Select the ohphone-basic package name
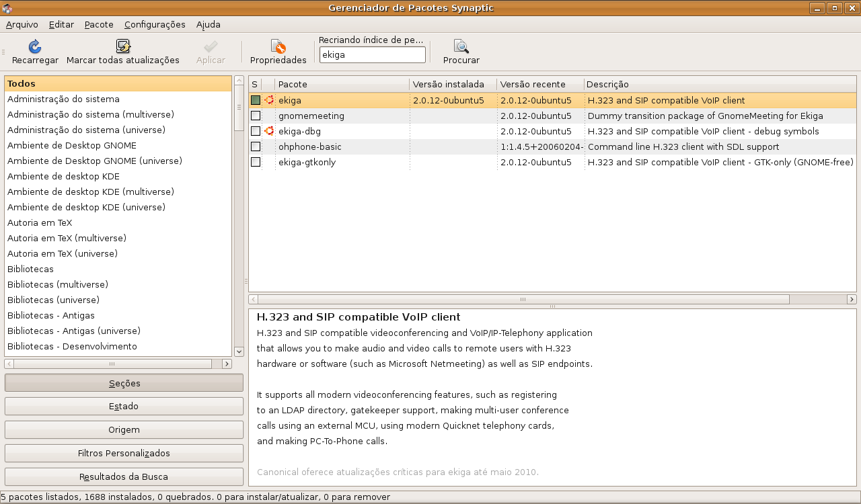This screenshot has width=861, height=504. pos(310,146)
